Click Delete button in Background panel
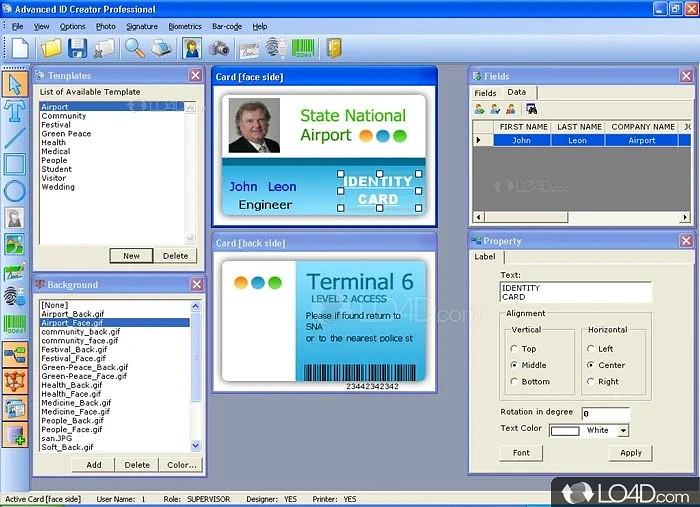700x507 pixels. [x=137, y=465]
